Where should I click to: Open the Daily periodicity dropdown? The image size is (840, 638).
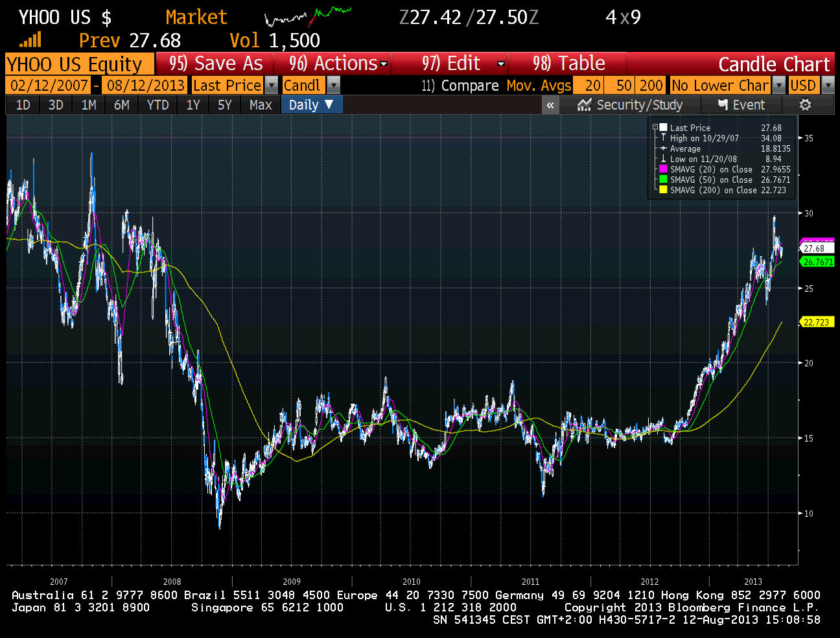[311, 105]
